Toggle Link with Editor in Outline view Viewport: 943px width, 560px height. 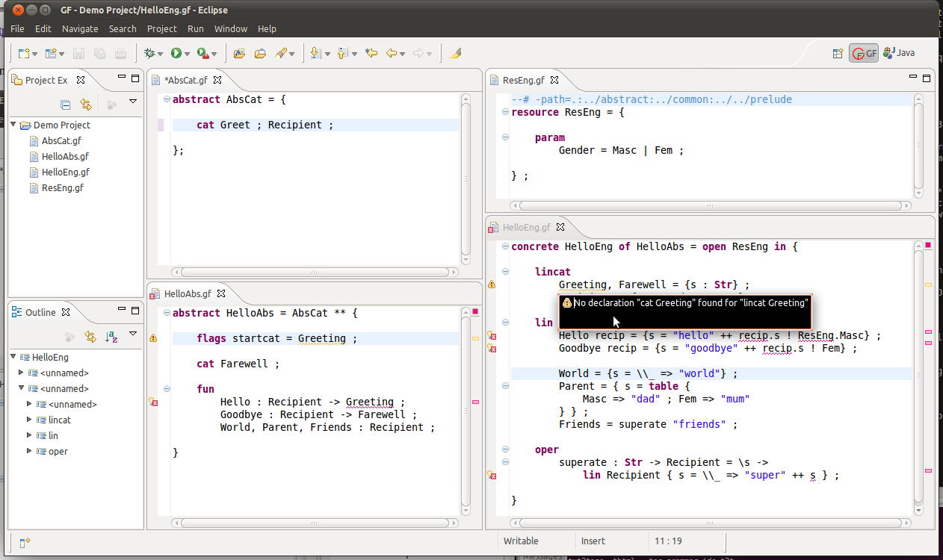click(90, 337)
